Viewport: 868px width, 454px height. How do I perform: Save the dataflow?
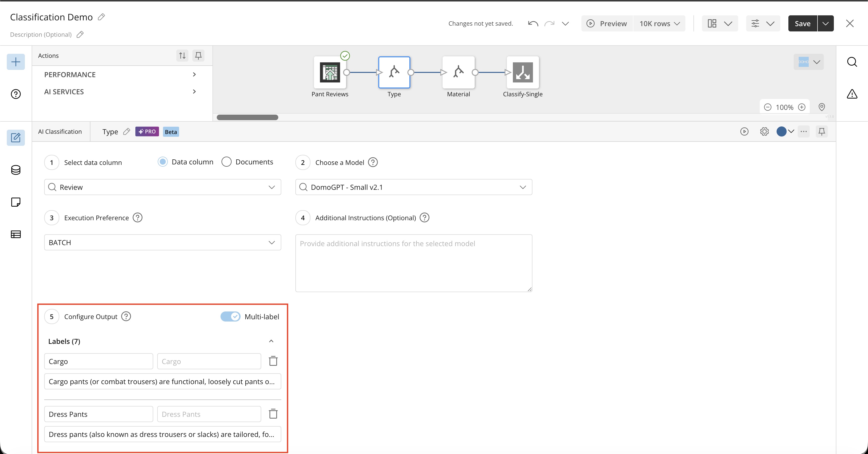(x=803, y=23)
